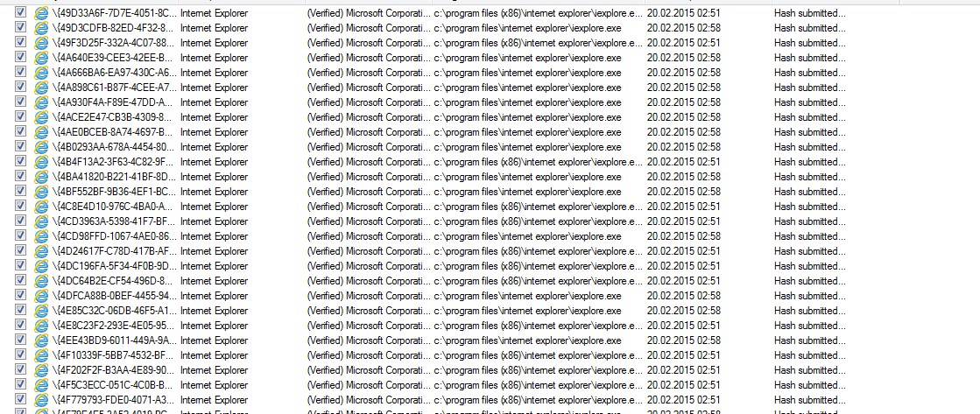Click the IE icon beside {4BF552BF-9B36-4EF1 entry

click(x=41, y=192)
